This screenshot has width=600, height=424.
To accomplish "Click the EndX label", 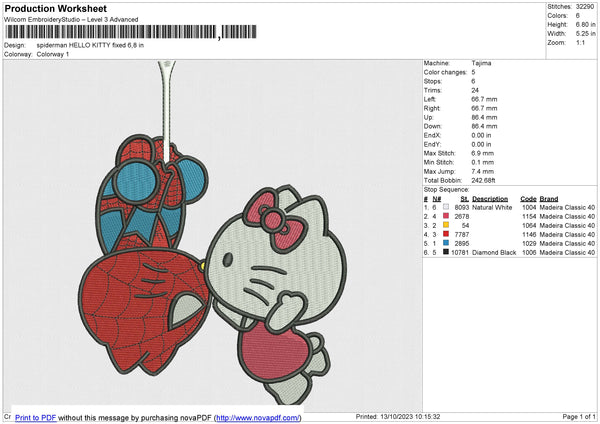I will coord(432,135).
